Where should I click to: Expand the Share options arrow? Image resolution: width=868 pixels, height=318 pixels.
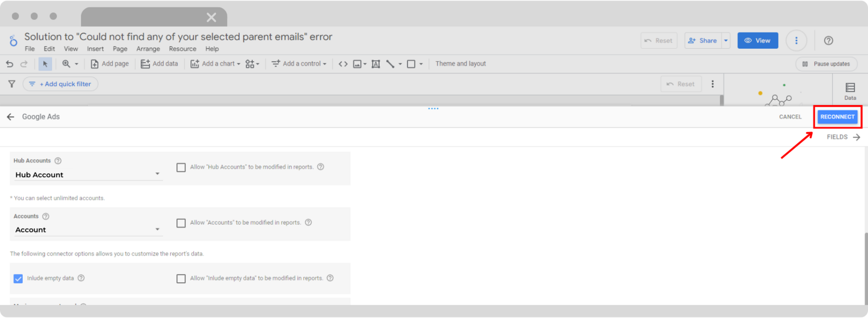(726, 41)
